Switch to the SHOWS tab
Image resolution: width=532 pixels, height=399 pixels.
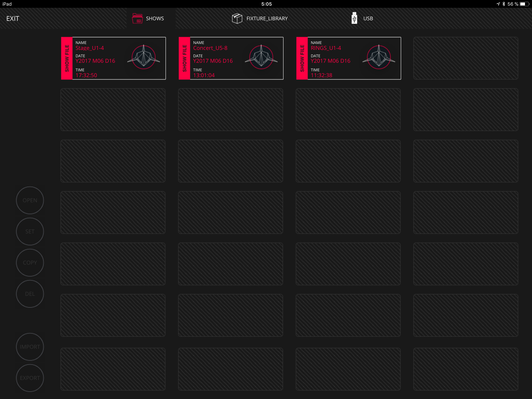coord(155,19)
